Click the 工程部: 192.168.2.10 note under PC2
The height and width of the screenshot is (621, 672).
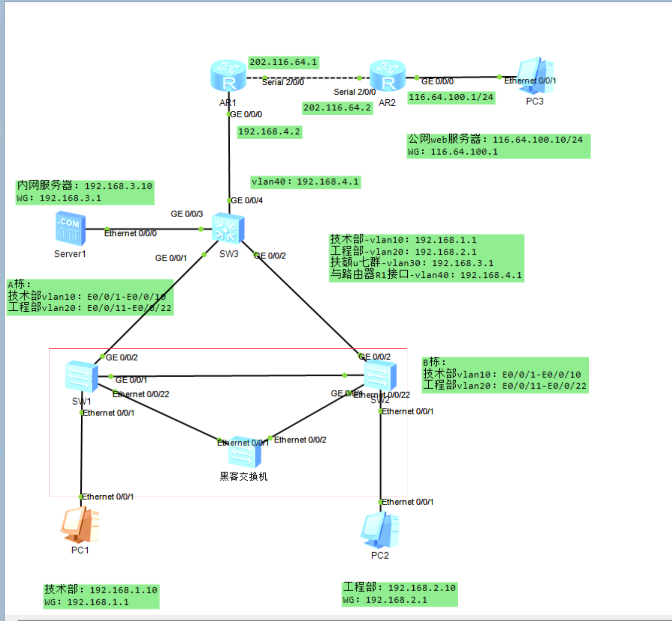pos(399,594)
